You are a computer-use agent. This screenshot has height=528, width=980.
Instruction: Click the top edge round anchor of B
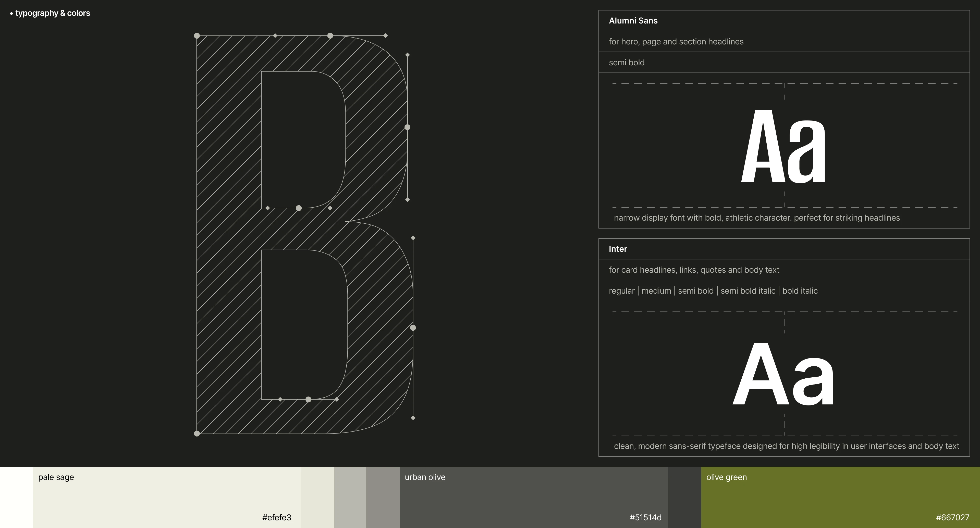coord(330,36)
